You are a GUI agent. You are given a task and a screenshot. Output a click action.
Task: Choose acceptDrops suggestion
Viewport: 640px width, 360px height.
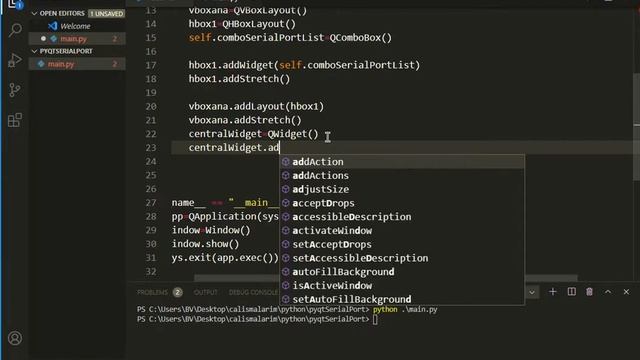coord(402,203)
